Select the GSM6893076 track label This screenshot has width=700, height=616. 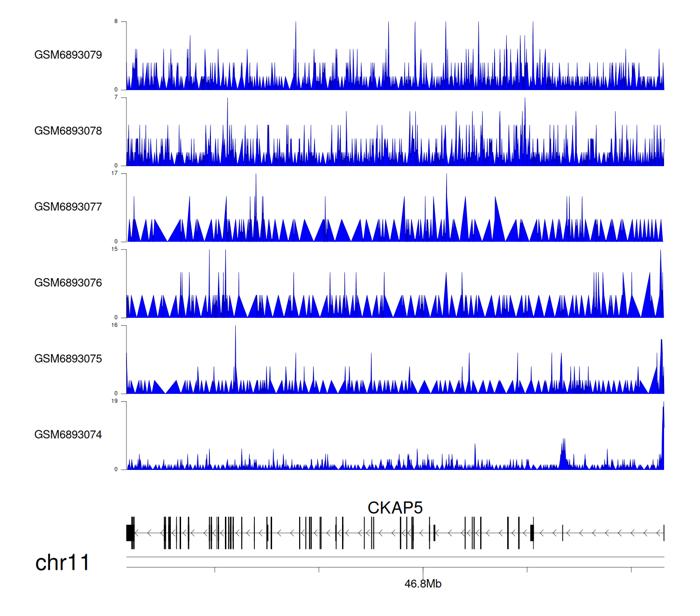click(68, 283)
